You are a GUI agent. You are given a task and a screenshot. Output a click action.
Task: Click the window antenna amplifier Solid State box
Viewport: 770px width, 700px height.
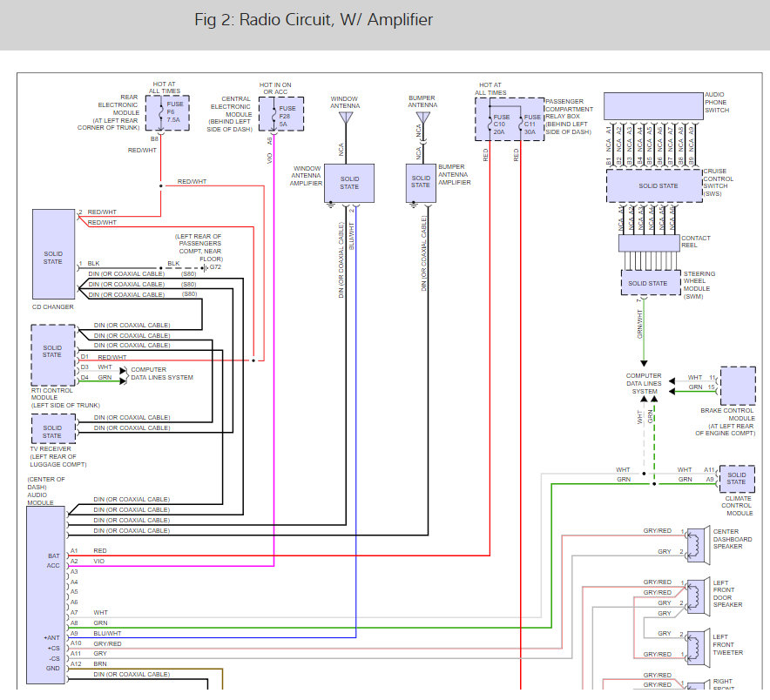[349, 183]
